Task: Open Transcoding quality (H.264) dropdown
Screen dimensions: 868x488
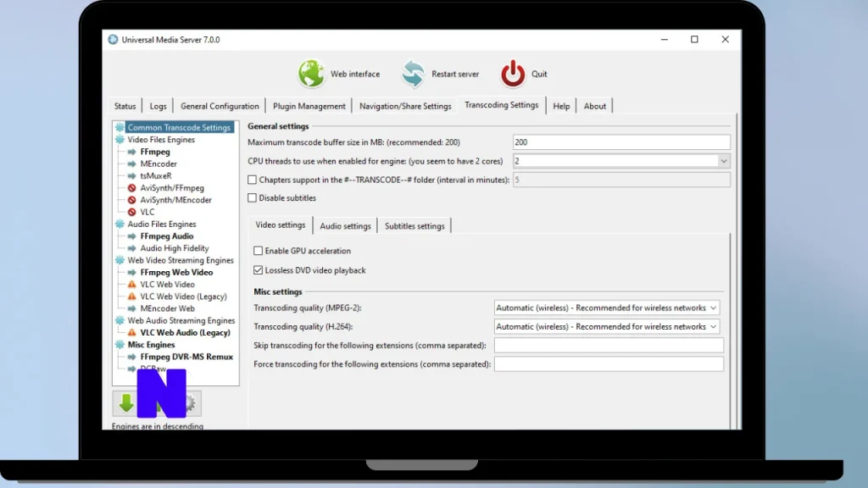Action: coord(606,326)
